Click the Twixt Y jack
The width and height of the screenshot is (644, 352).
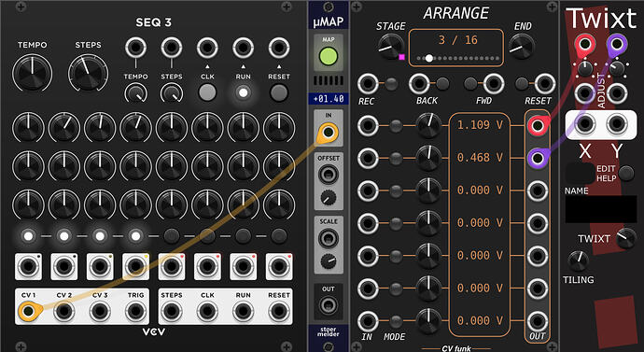(617, 123)
